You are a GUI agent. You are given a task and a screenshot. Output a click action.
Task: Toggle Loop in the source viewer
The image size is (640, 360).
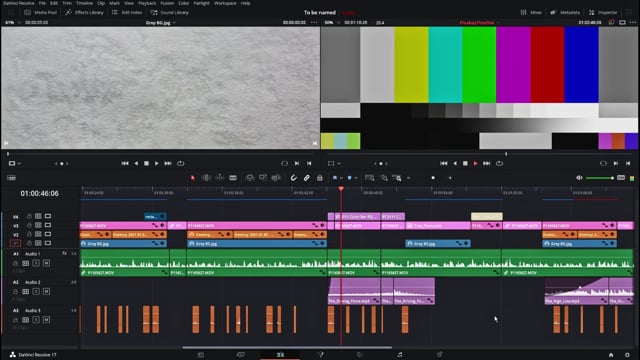(x=180, y=163)
